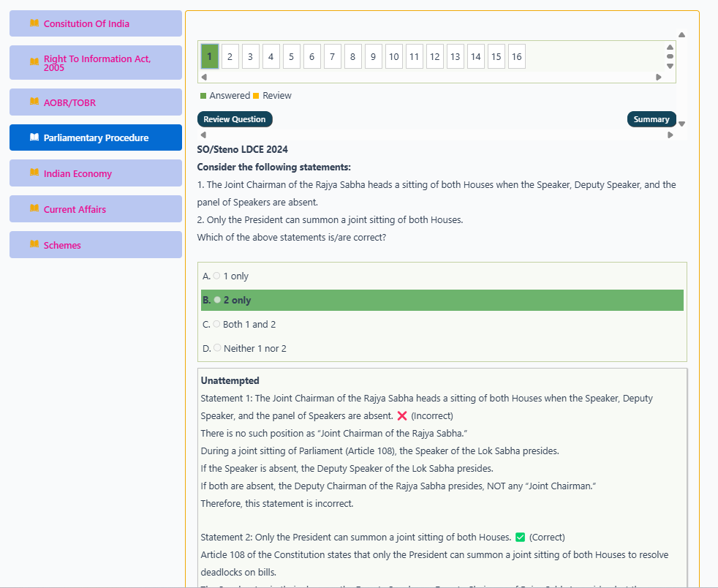Switch to the Parliamentary Procedure section
718x588 pixels.
tap(96, 137)
